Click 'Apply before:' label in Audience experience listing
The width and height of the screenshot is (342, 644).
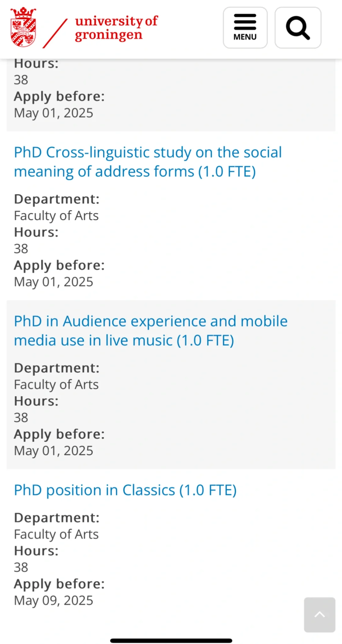point(59,434)
